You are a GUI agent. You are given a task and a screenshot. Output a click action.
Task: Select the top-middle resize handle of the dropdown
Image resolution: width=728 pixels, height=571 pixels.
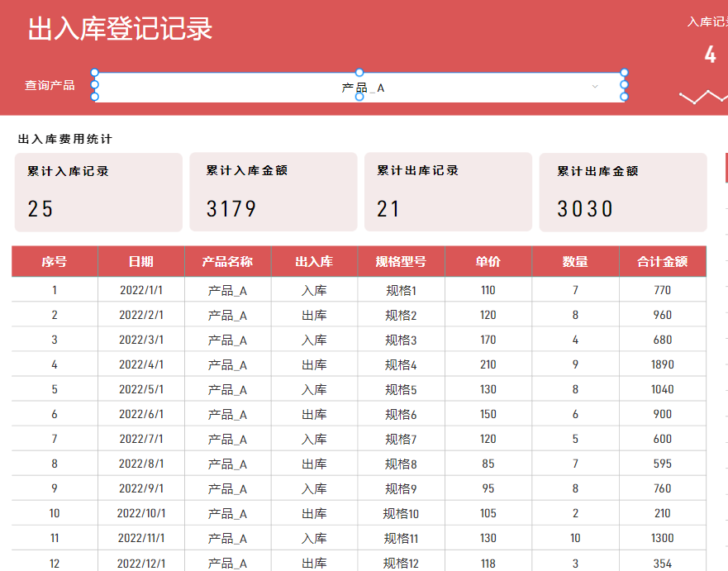coord(359,73)
